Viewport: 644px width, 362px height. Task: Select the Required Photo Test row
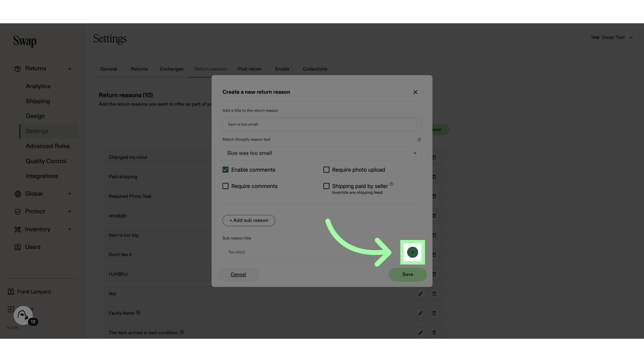coord(157,196)
